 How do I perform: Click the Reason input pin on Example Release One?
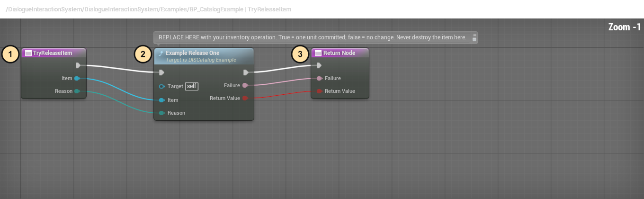tap(162, 113)
